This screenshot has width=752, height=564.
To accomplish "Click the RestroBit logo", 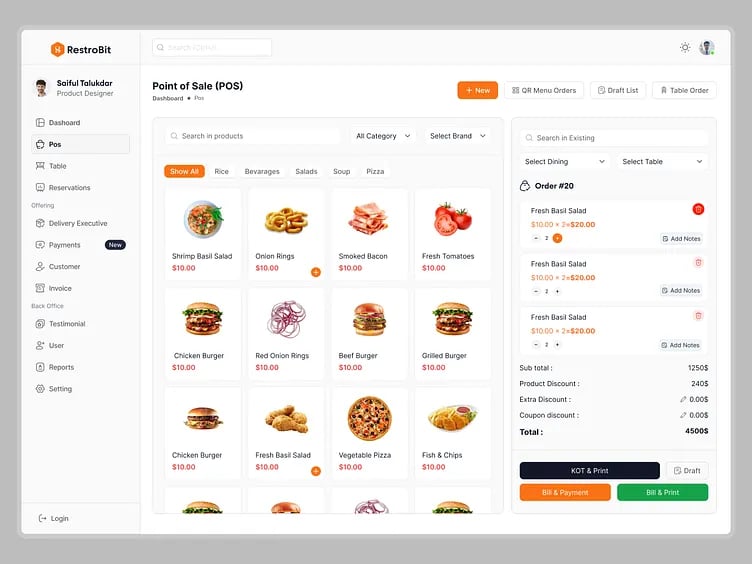I will tap(81, 49).
